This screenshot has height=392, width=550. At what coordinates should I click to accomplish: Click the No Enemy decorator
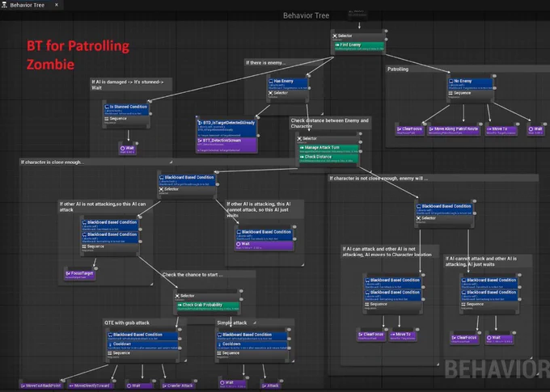(470, 83)
